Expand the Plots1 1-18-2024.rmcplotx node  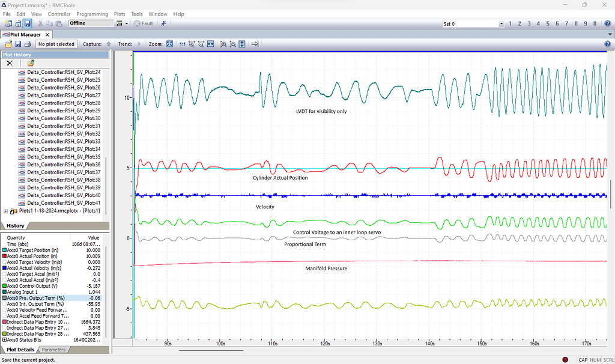[x=5, y=211]
